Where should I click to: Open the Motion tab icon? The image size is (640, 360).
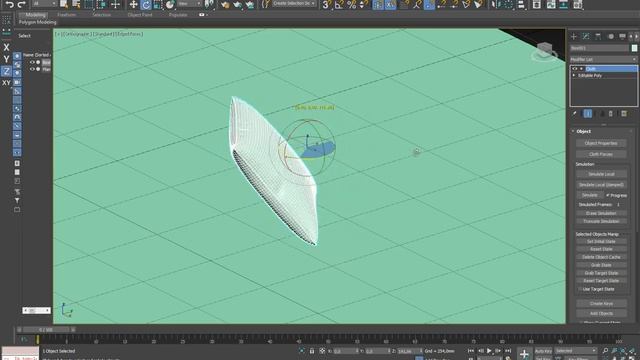[x=611, y=36]
